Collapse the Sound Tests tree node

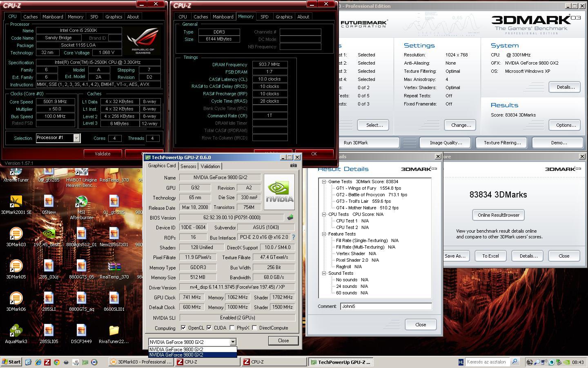point(324,273)
